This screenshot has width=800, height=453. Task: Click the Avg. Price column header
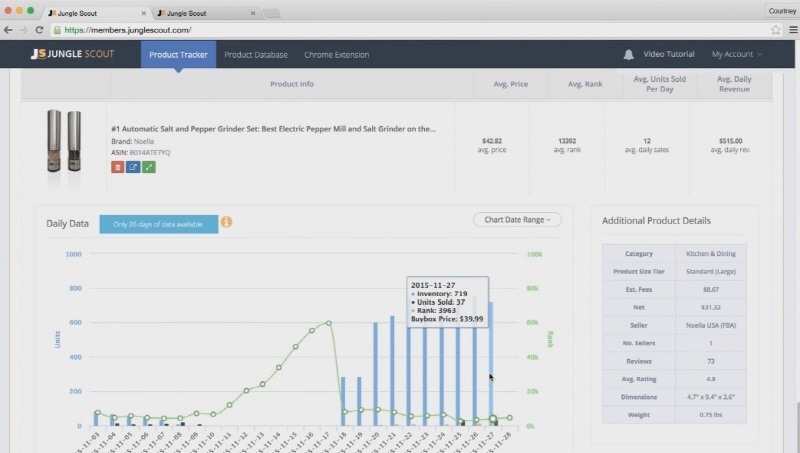click(511, 84)
